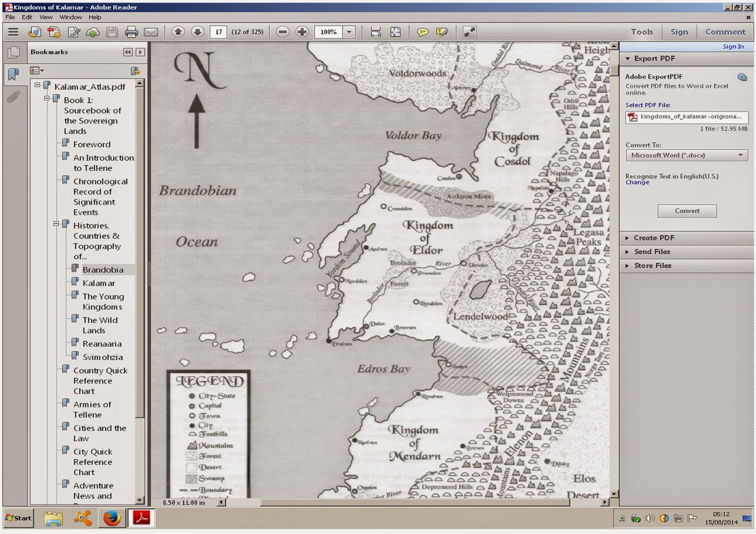Click the ExportPDF online service icon

[x=742, y=77]
